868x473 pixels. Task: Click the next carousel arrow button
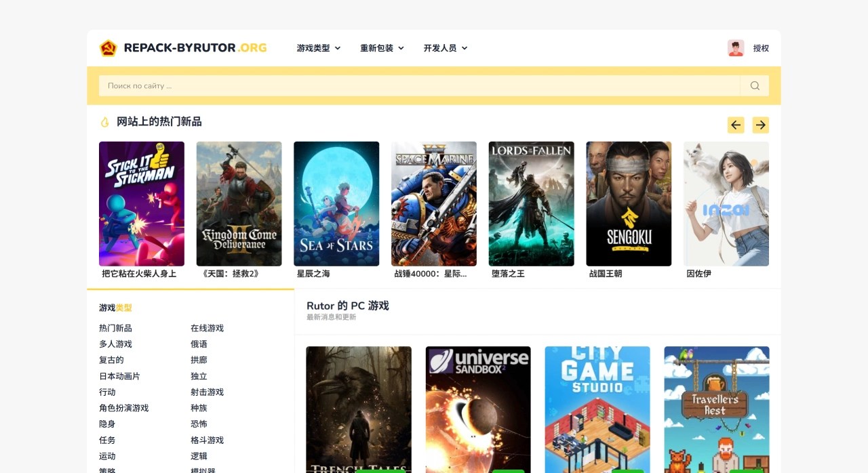[x=760, y=125]
